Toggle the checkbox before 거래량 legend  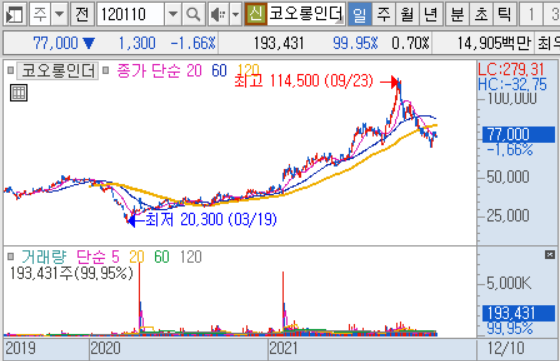coord(11,256)
